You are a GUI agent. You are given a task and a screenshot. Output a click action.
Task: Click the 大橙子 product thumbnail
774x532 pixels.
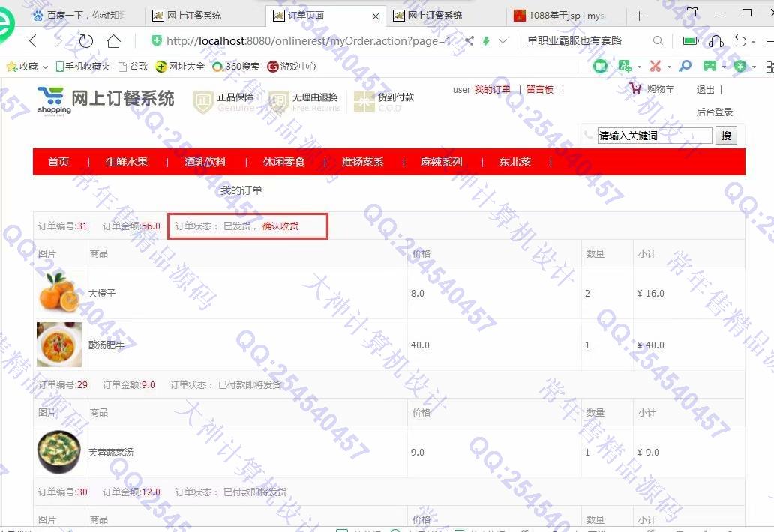coord(58,292)
